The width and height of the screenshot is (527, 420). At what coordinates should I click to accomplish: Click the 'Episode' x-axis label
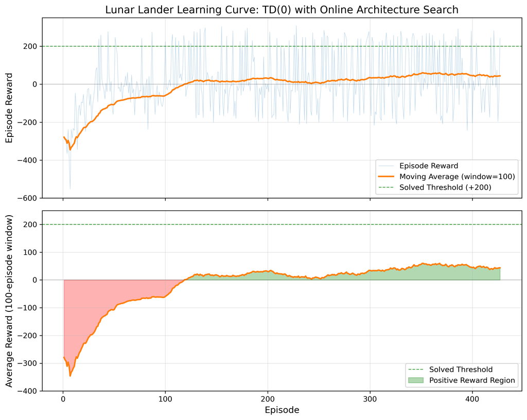click(282, 410)
